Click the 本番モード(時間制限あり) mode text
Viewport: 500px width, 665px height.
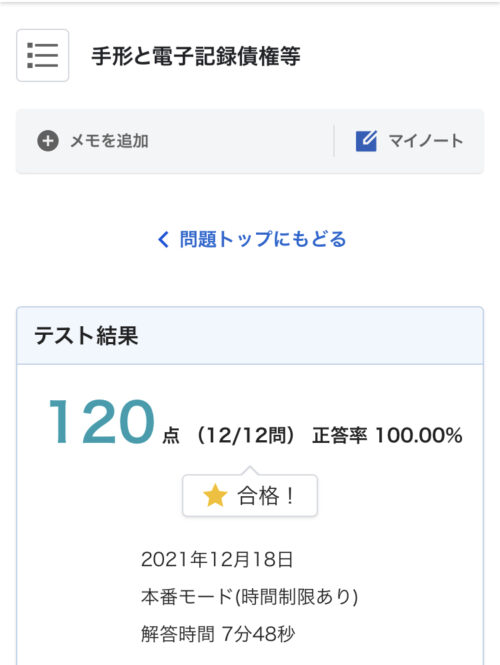pos(250,597)
